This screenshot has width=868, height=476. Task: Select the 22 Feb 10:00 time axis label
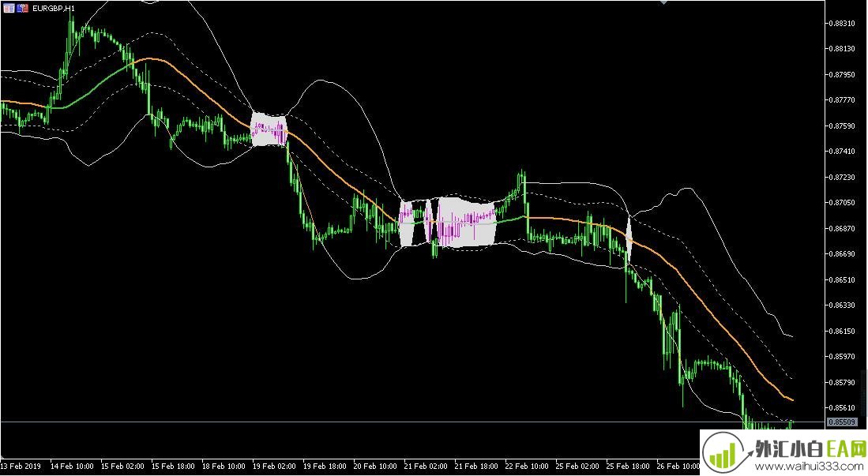tap(527, 466)
